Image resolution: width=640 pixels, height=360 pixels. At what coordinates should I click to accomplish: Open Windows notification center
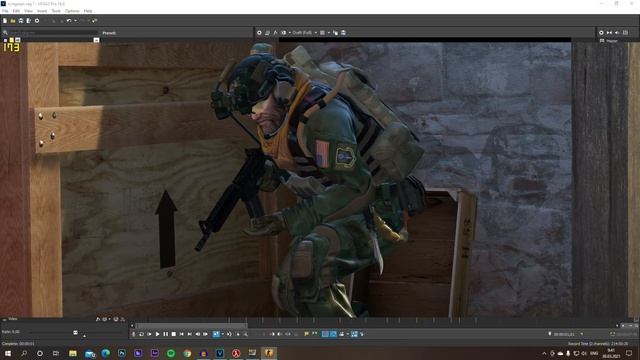pos(629,353)
